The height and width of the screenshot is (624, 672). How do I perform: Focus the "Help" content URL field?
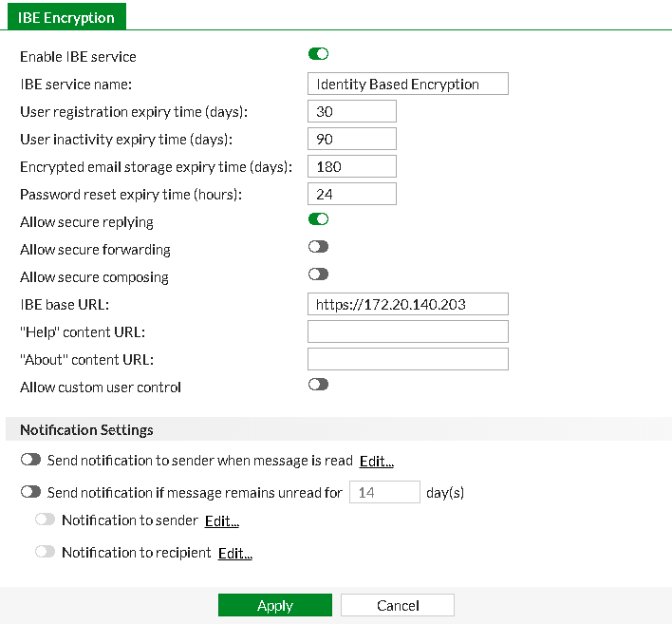pyautogui.click(x=408, y=331)
